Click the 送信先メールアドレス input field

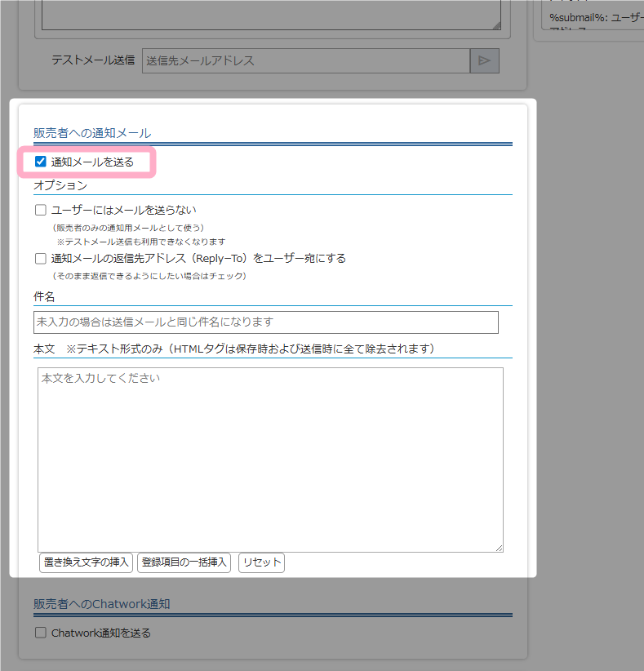[306, 60]
